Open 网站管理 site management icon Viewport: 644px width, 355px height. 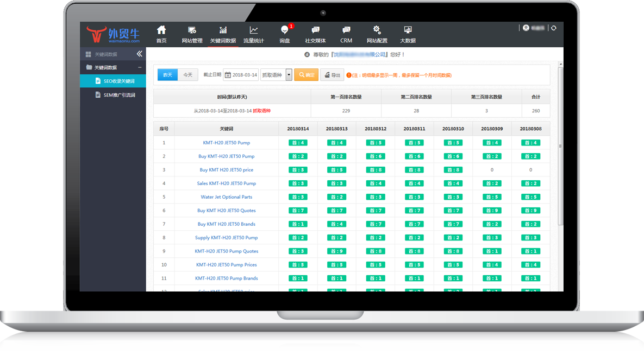[192, 34]
